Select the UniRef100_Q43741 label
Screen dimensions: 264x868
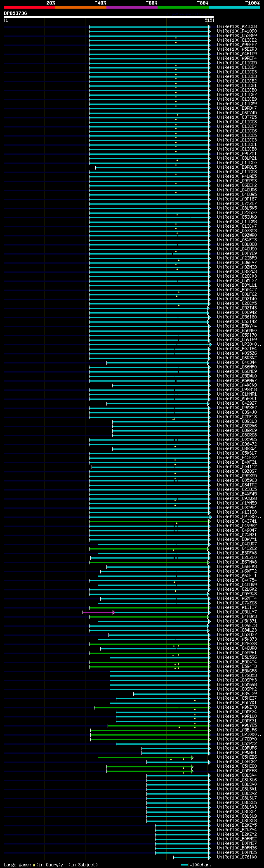[x=237, y=521]
